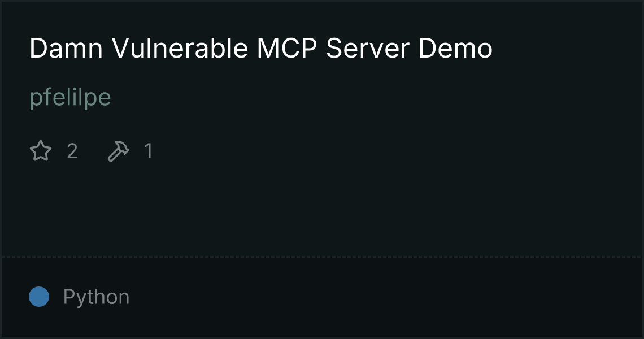Click the word Server in the heading
Image resolution: width=644 pixels, height=339 pixels.
point(368,49)
